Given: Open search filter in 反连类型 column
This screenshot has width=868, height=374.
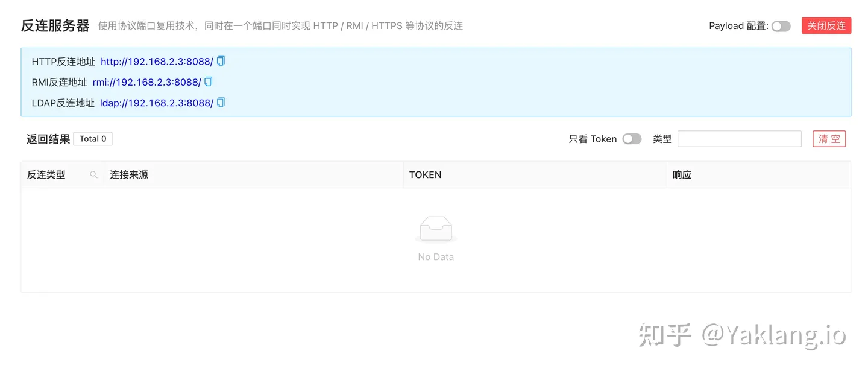Looking at the screenshot, I should pos(93,174).
